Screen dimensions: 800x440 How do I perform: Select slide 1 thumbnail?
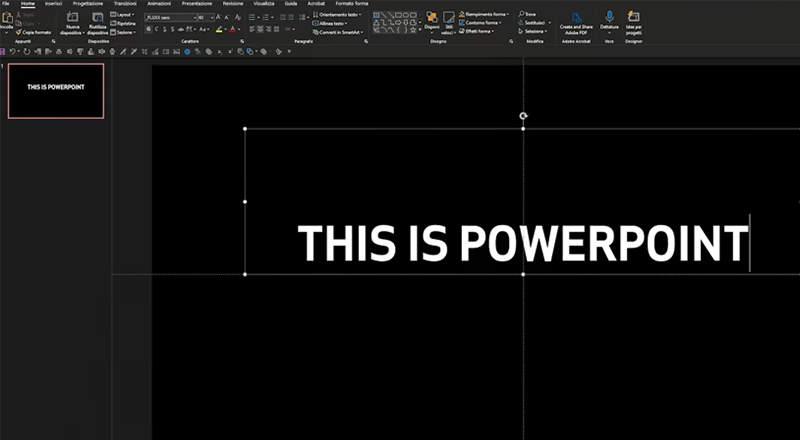point(56,91)
